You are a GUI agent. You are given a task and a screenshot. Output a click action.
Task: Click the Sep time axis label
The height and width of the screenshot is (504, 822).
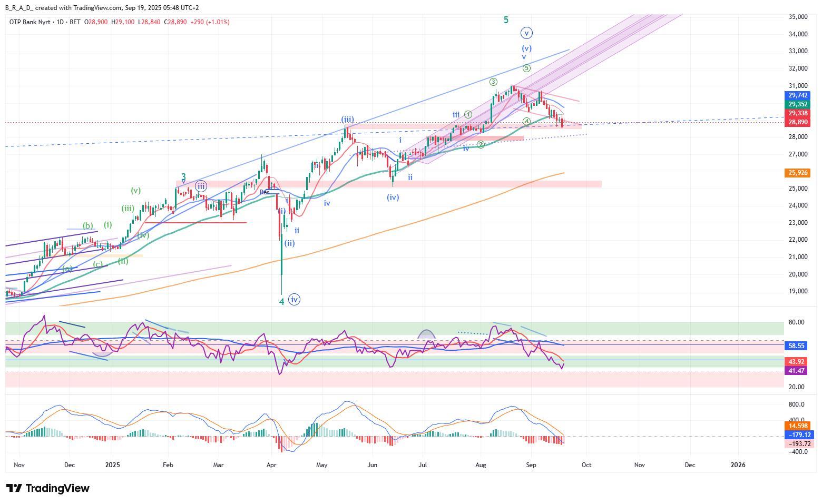pos(531,465)
